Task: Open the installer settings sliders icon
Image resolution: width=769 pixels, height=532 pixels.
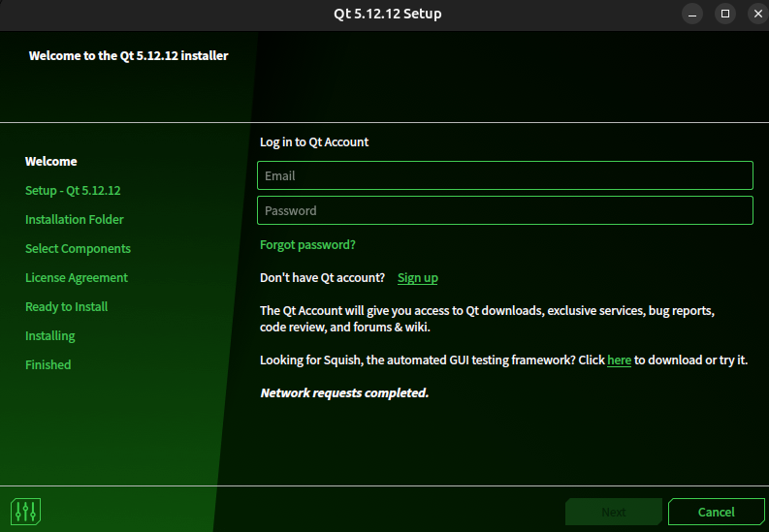Action: pyautogui.click(x=25, y=511)
